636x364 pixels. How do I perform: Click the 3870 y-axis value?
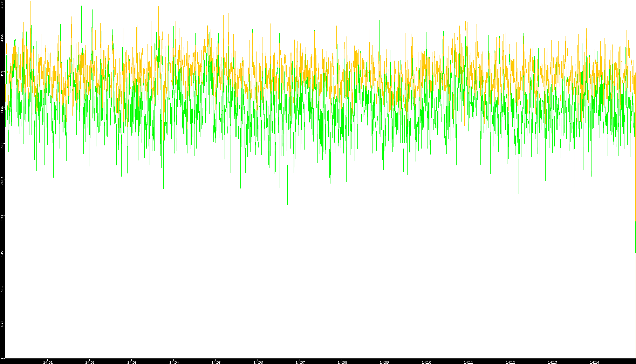point(2,73)
